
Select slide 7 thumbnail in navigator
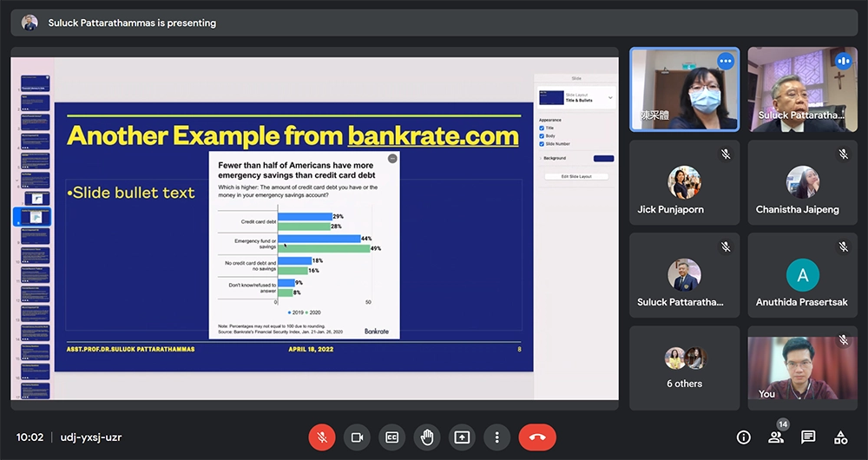37,199
